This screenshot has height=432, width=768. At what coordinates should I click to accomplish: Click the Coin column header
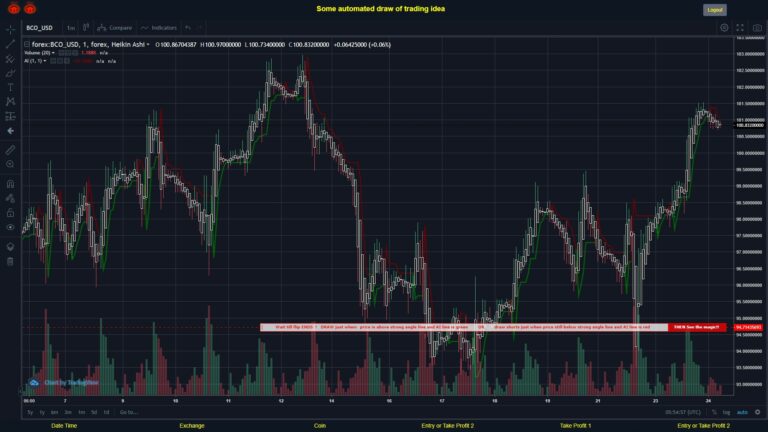click(x=320, y=426)
